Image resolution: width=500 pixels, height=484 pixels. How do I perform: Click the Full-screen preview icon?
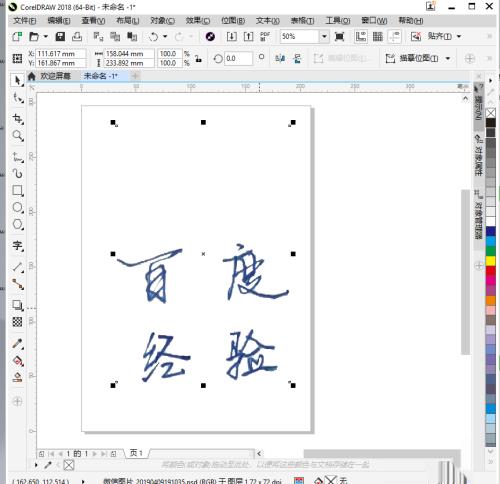[x=339, y=36]
